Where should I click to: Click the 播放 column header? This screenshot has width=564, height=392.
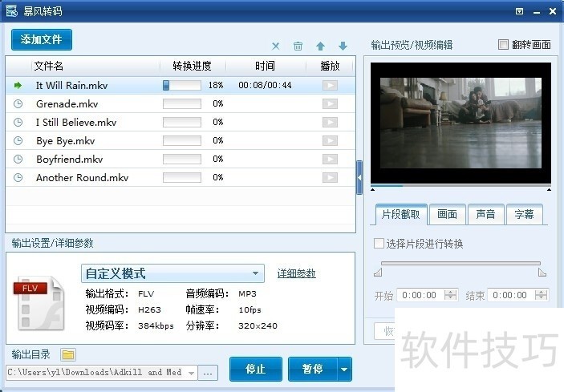tap(330, 66)
